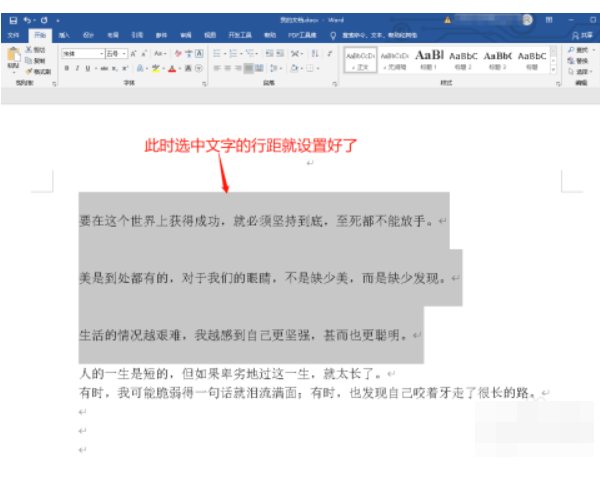Screen dimensions: 600x500
Task: Click the phonetic guide icon
Action: [x=189, y=54]
